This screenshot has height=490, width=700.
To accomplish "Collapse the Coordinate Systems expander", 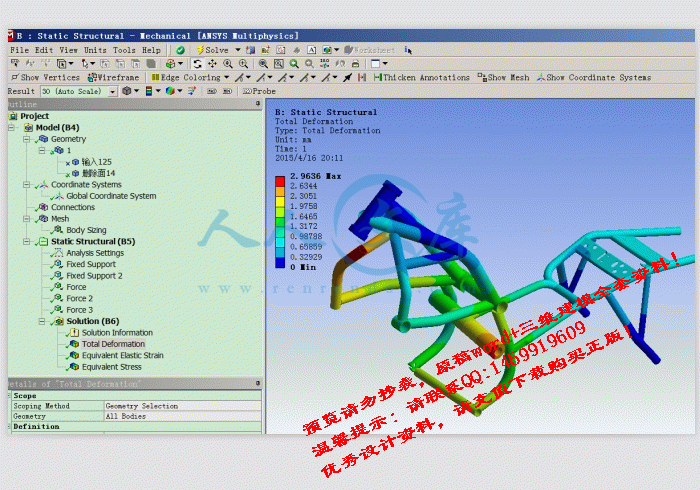I will coord(27,185).
